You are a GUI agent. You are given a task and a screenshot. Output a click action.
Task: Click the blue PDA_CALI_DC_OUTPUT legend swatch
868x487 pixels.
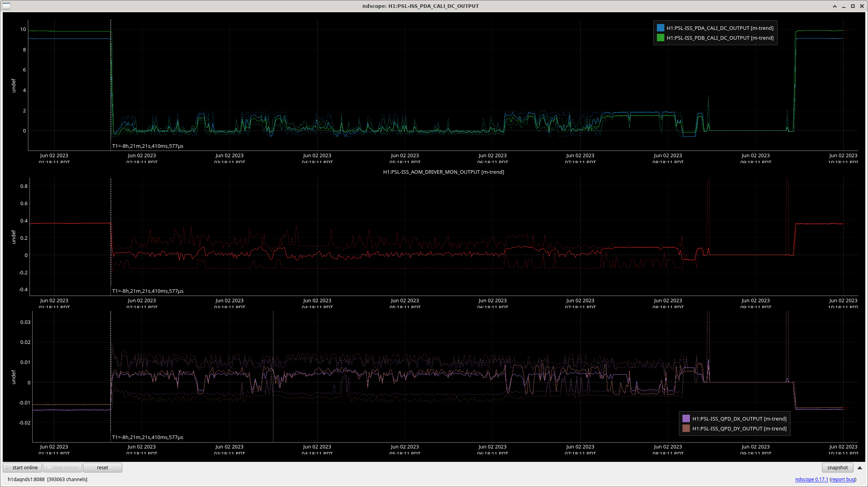(660, 28)
